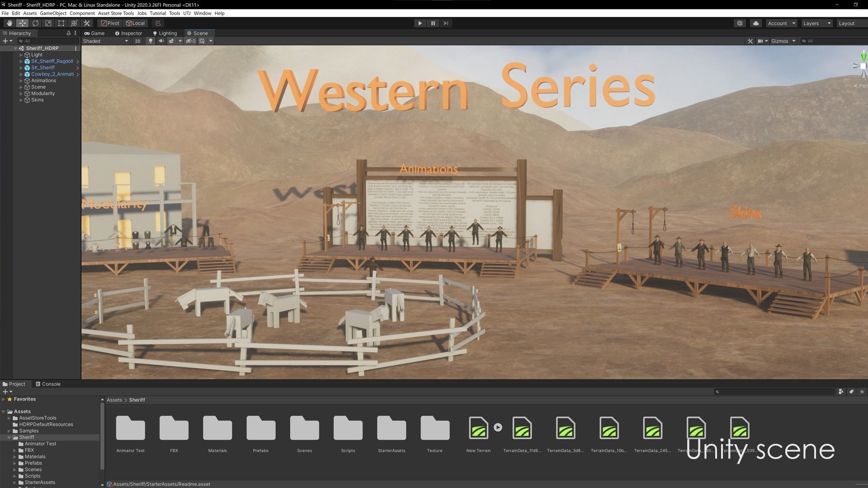
Task: Lock the Hierarchy panel
Action: [68, 33]
